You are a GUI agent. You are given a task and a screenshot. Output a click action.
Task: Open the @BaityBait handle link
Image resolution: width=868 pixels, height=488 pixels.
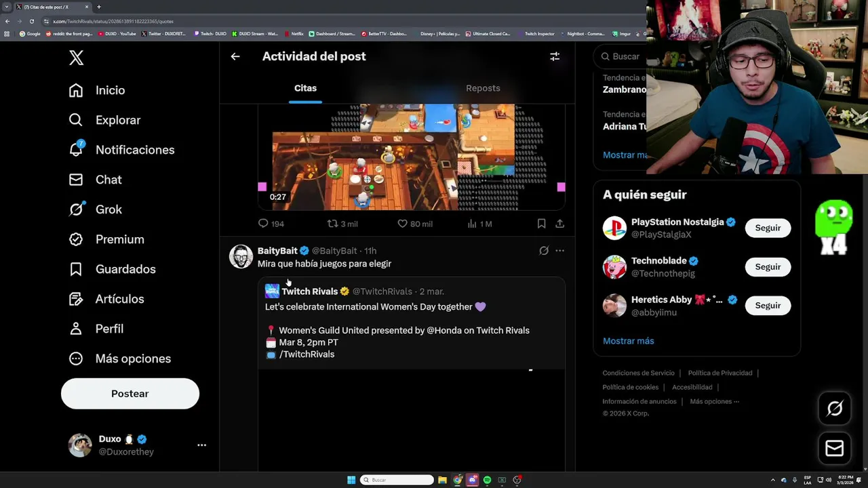pos(334,251)
